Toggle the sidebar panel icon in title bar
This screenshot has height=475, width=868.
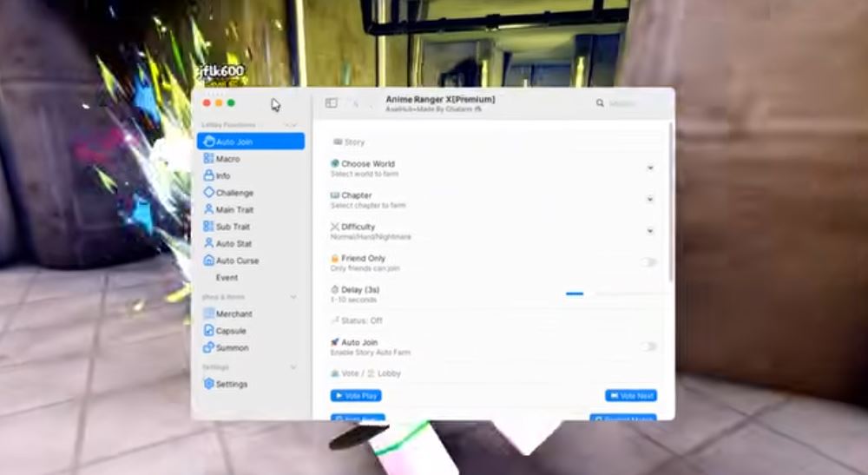[331, 103]
